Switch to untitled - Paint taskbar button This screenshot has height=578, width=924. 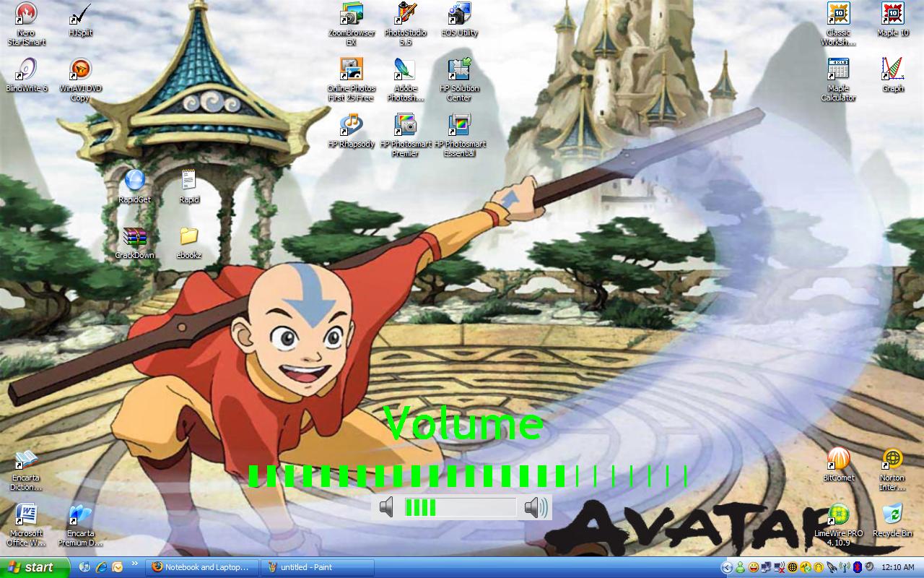(x=318, y=567)
